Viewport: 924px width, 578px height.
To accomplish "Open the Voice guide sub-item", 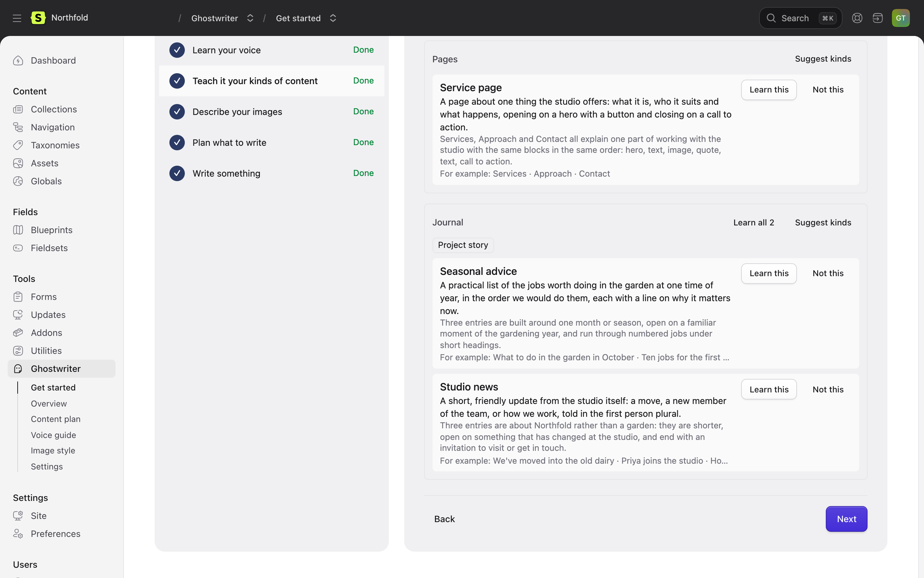I will [54, 435].
